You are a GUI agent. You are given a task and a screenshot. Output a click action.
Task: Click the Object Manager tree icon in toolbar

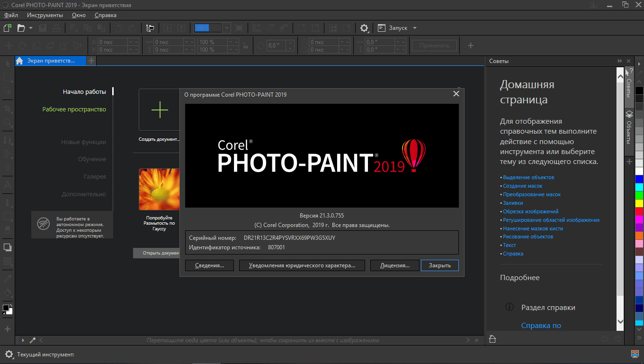tap(150, 28)
